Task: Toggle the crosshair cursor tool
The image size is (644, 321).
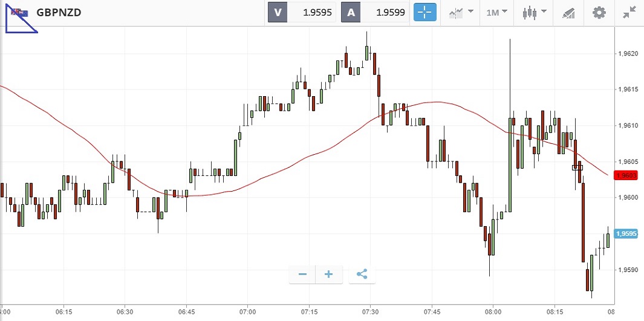Action: [x=424, y=12]
